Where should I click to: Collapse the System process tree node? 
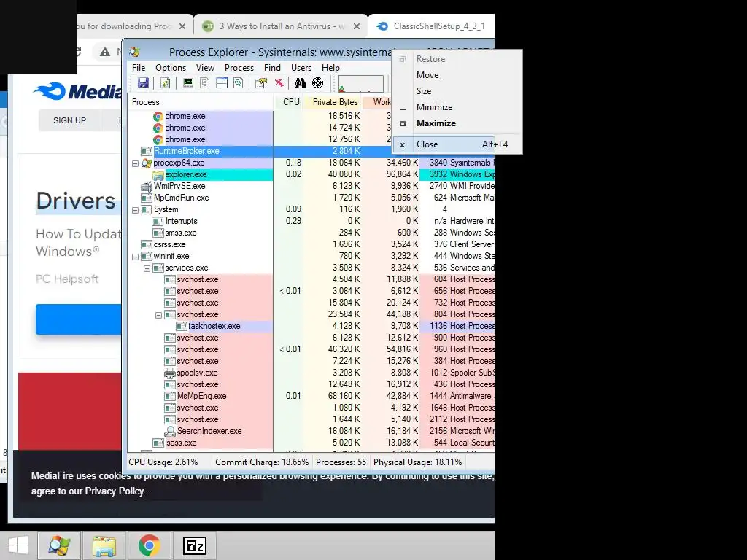pos(135,210)
